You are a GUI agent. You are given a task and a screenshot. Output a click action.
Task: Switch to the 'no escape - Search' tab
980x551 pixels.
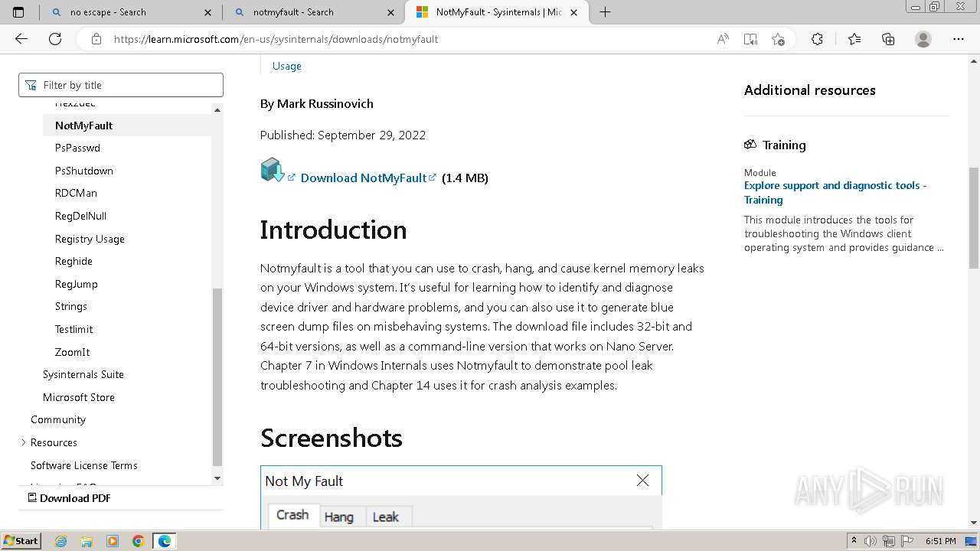coord(129,12)
